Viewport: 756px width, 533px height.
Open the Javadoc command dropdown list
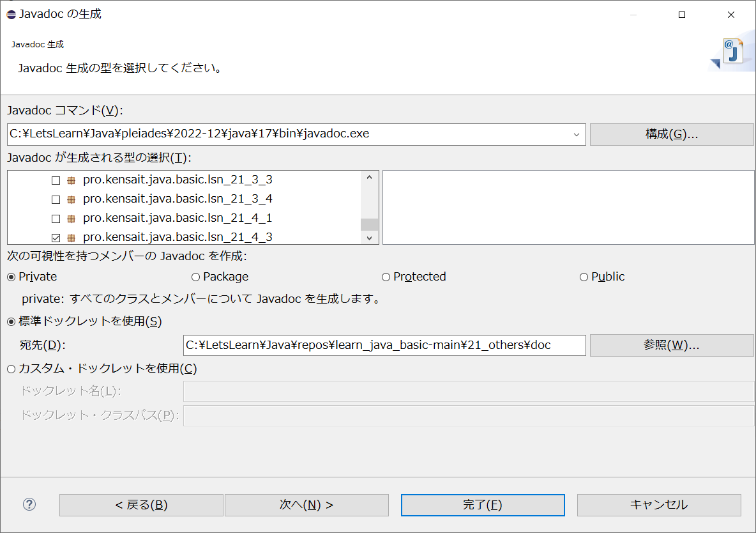pos(577,134)
